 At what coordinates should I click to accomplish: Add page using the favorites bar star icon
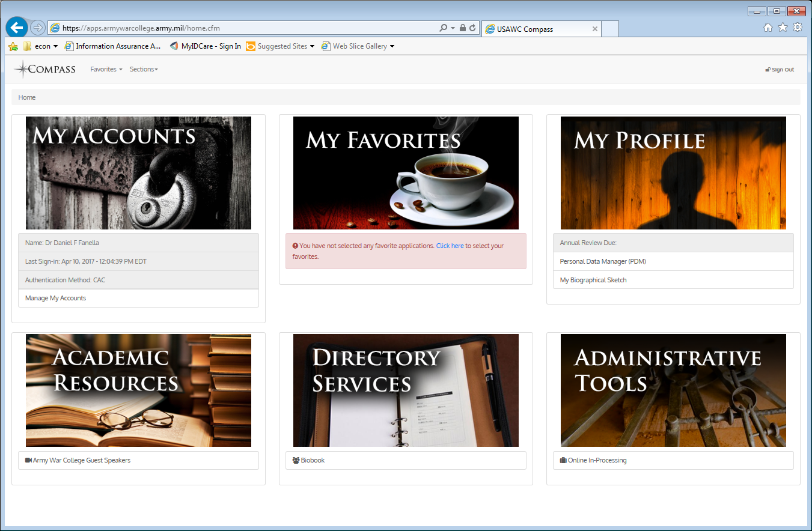13,46
